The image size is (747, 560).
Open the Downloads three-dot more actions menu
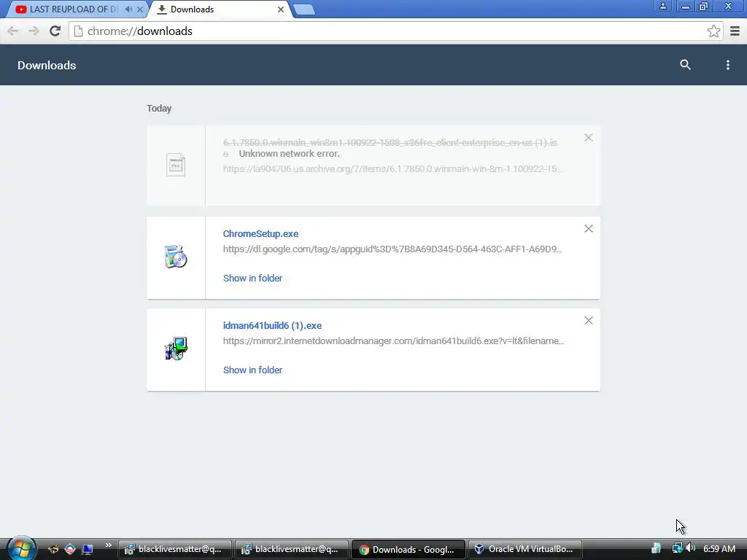pyautogui.click(x=727, y=65)
